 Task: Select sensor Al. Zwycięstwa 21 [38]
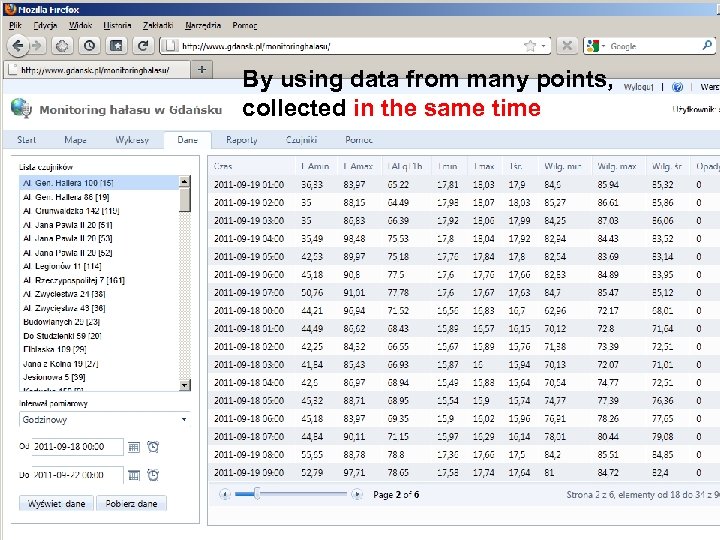(99, 294)
